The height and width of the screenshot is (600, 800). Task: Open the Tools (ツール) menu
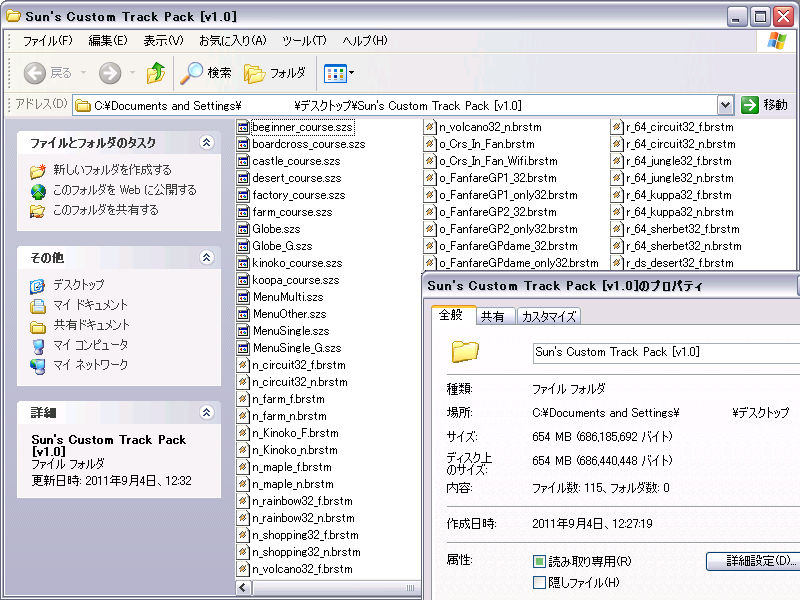(304, 40)
